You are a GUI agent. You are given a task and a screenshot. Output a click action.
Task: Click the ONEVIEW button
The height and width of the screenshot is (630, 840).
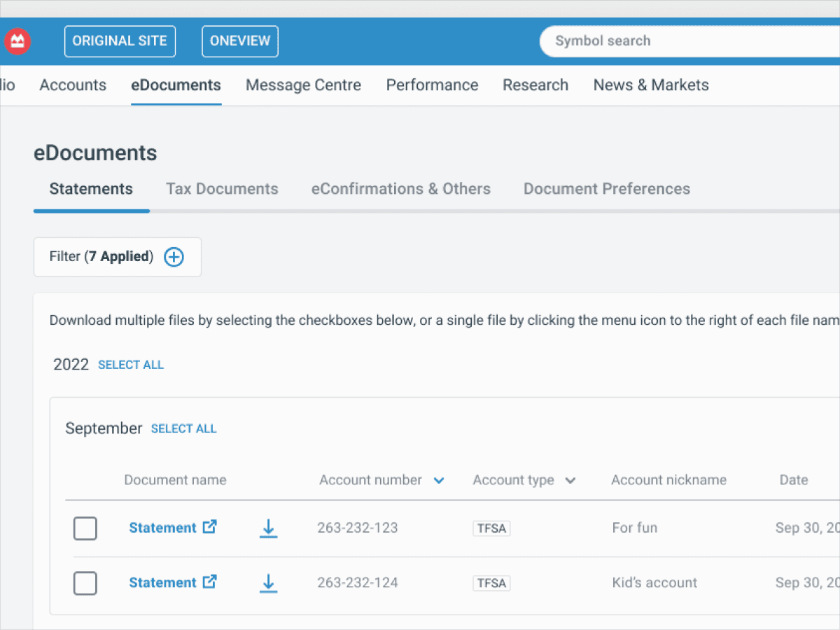tap(239, 41)
